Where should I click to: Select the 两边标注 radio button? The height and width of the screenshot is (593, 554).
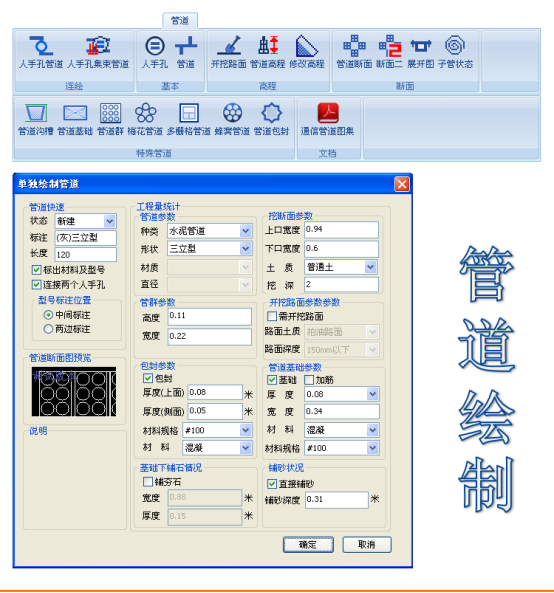pyautogui.click(x=48, y=329)
